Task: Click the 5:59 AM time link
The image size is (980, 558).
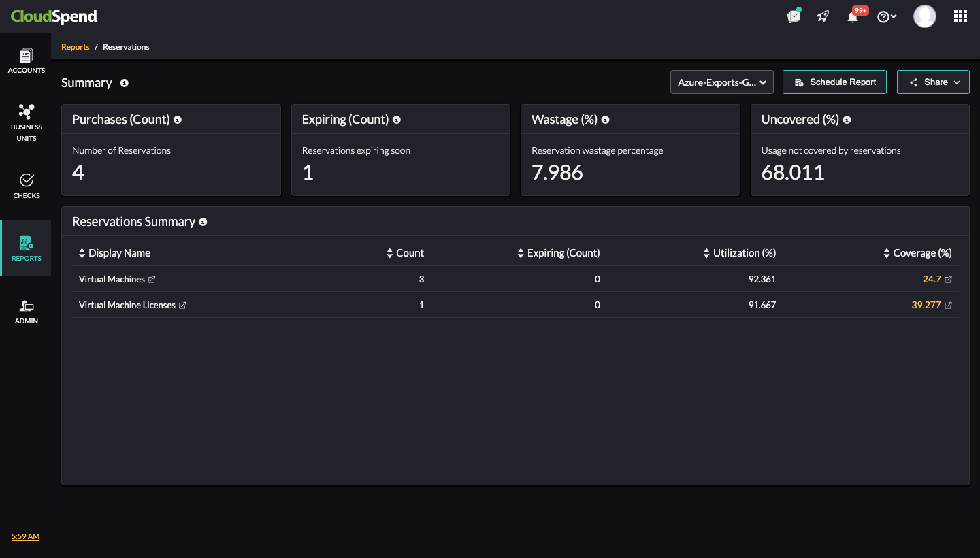Action: point(25,536)
